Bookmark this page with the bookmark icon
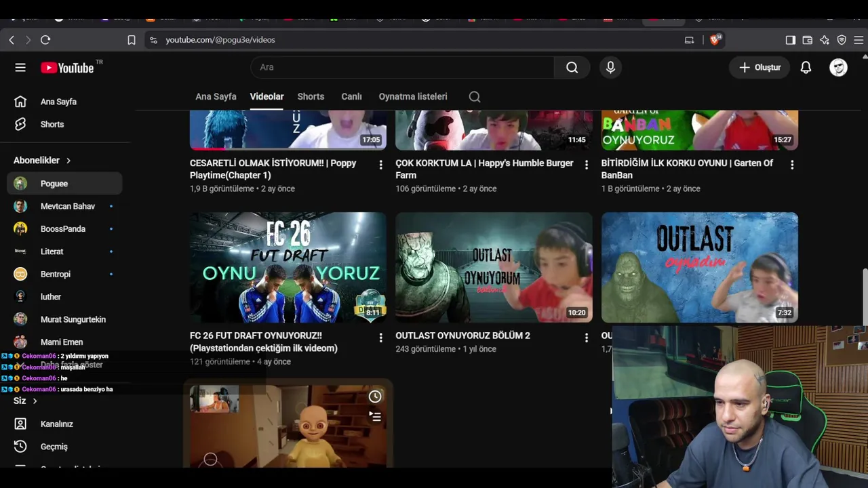Image resolution: width=868 pixels, height=488 pixels. pyautogui.click(x=132, y=40)
